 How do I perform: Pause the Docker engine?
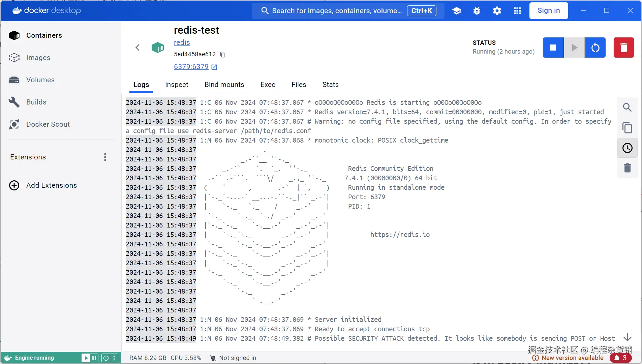(94, 358)
